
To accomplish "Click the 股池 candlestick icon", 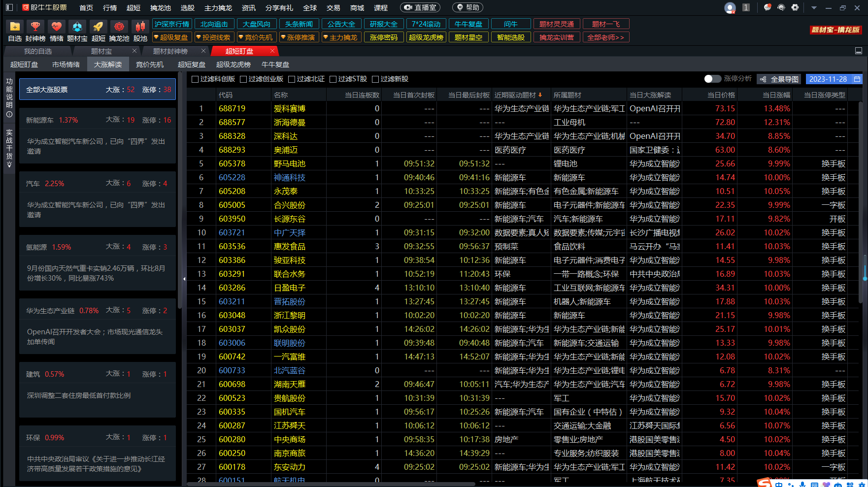I will tap(140, 27).
